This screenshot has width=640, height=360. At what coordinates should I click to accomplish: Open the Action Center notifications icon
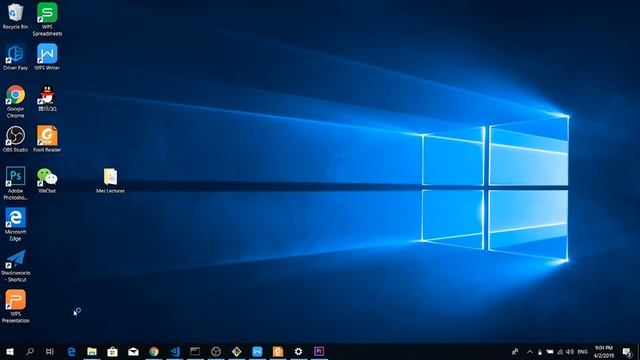pyautogui.click(x=627, y=352)
